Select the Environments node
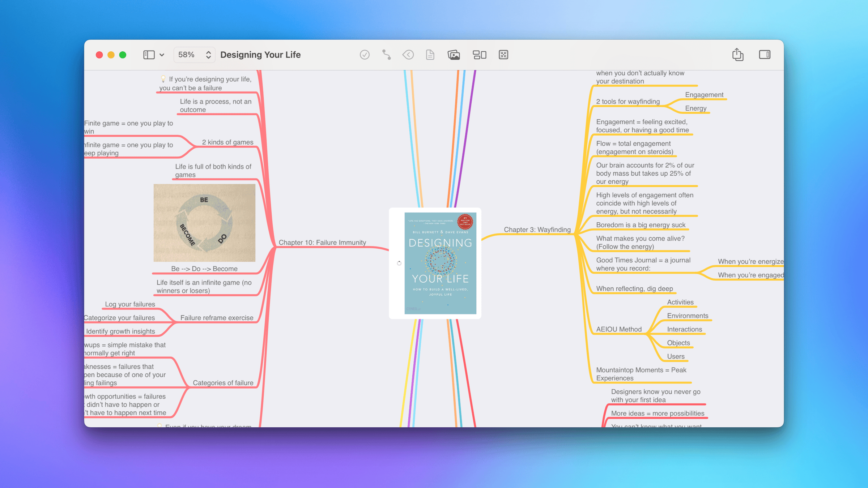 (688, 316)
